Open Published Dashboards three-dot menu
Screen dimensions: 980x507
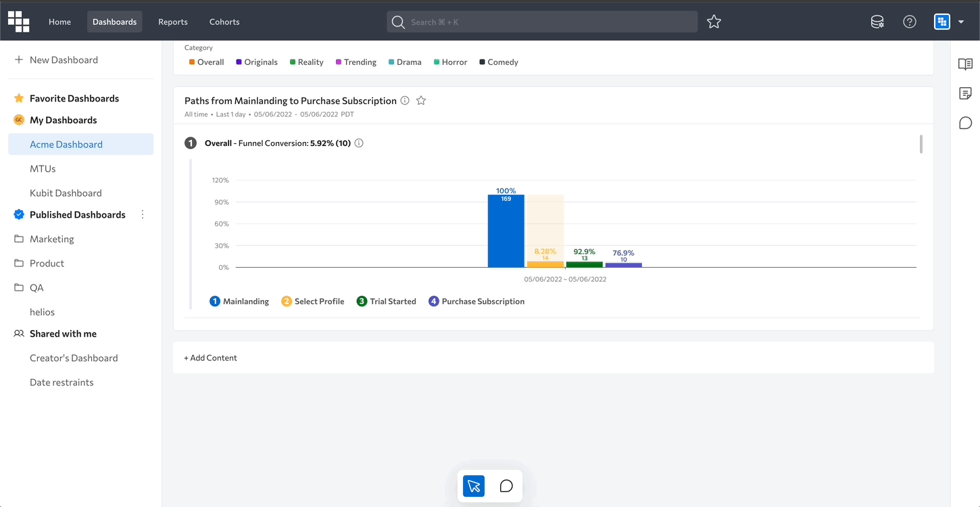143,214
